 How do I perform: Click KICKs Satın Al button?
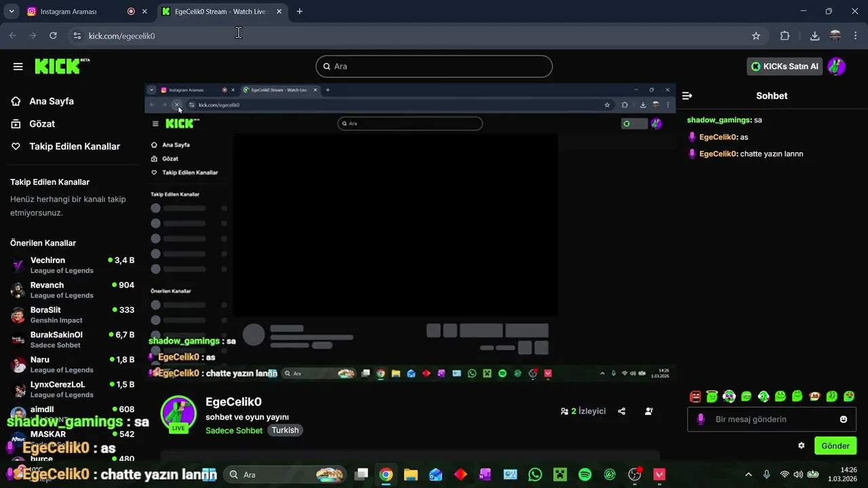pos(785,66)
